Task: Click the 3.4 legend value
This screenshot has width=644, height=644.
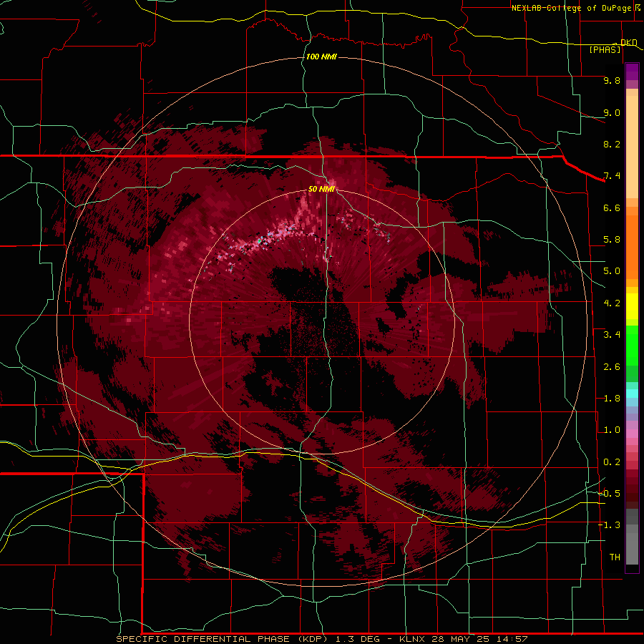Action: (612, 335)
